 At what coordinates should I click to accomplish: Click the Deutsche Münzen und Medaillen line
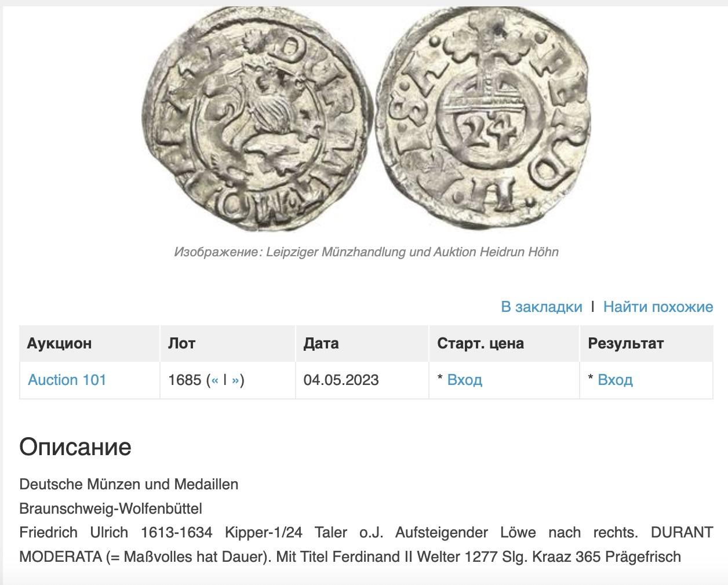pos(129,484)
